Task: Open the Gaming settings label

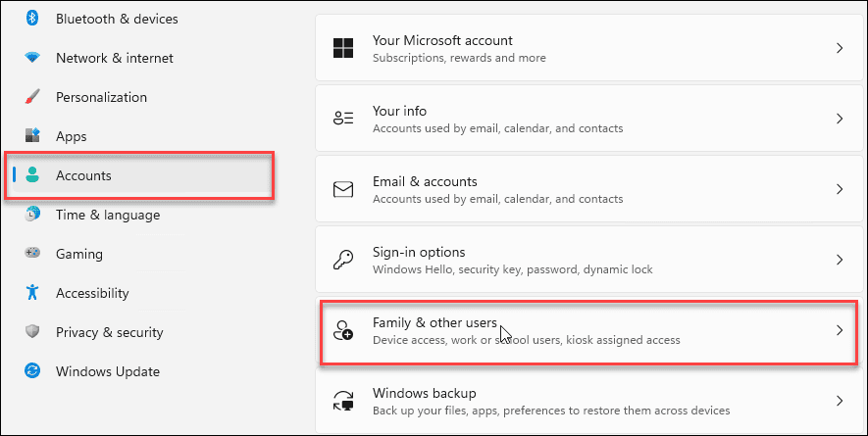Action: pyautogui.click(x=79, y=254)
